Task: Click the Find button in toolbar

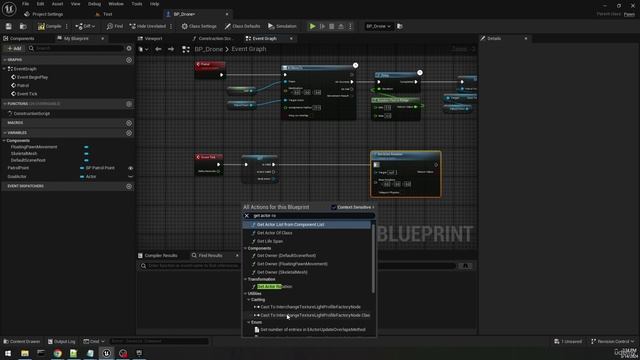Action: [115, 26]
